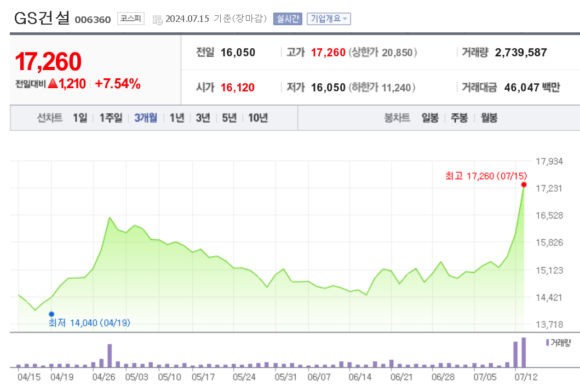Click the 코스피 market badge
Viewport: 580px width, 392px height.
131,19
